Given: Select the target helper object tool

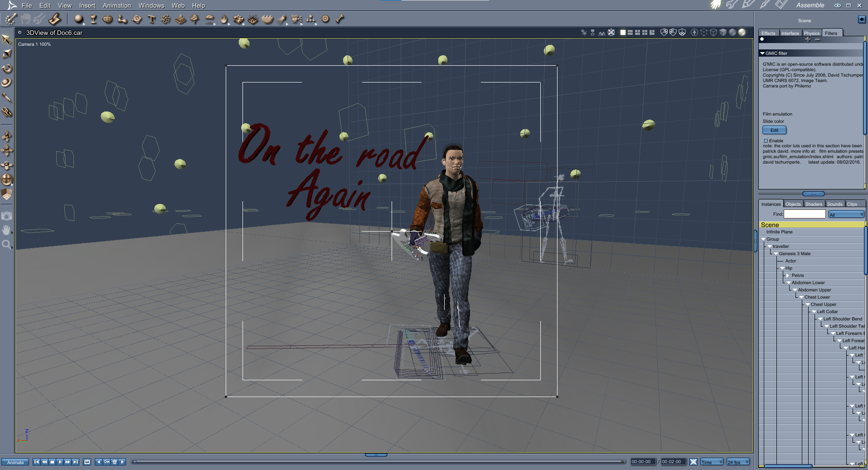Looking at the screenshot, I should coord(325,19).
